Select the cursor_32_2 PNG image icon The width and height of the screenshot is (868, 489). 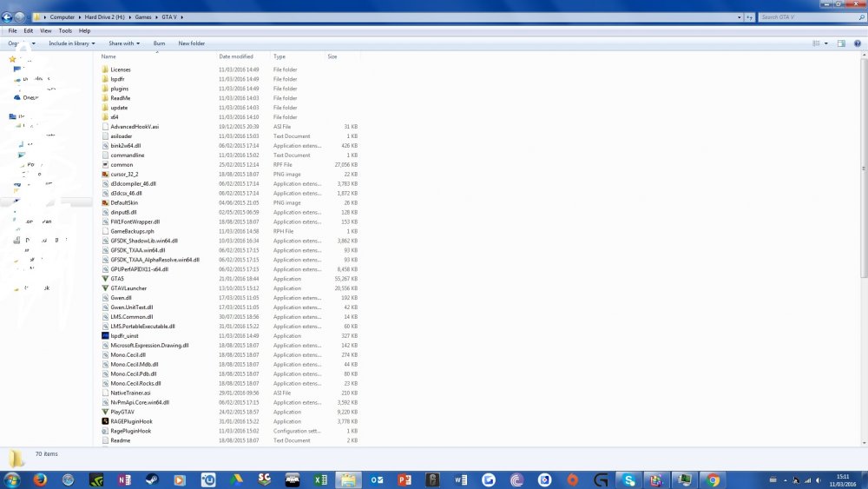105,174
